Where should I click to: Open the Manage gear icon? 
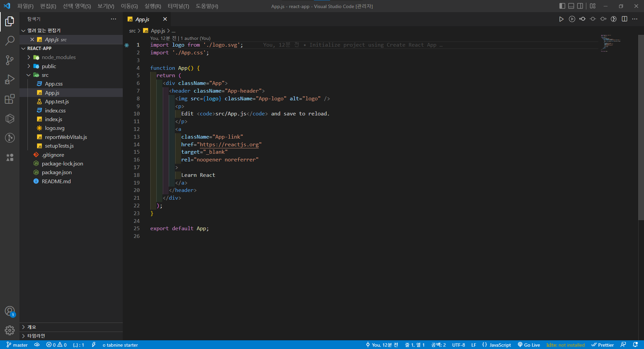pos(10,331)
